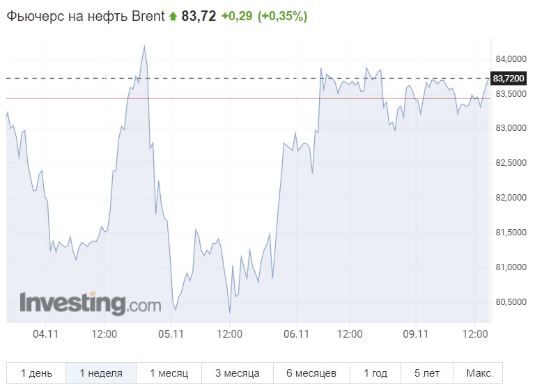Viewport: 535px width, 392px height.
Task: Click the Investing.com watermark logo
Action: click(x=91, y=304)
